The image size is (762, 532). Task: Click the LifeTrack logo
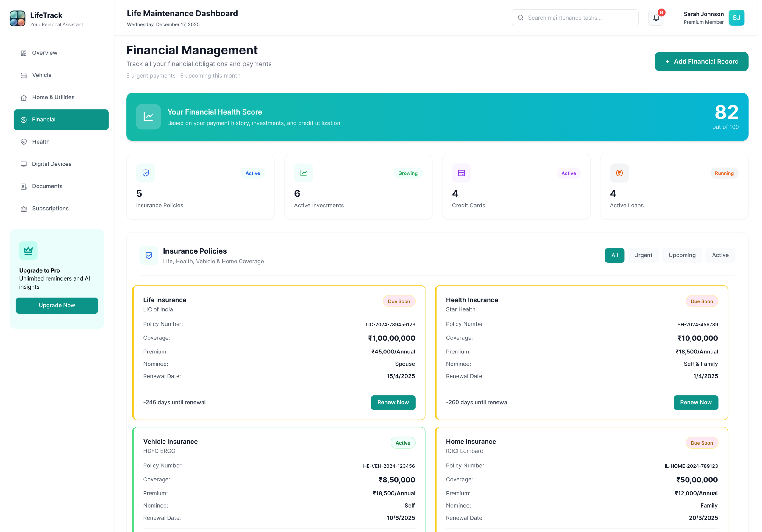tap(17, 18)
